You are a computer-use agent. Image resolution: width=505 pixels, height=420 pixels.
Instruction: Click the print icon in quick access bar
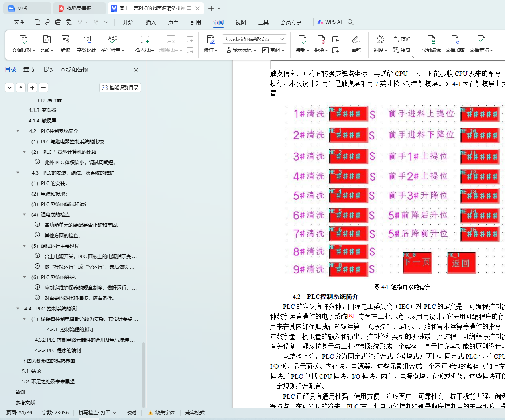58,22
